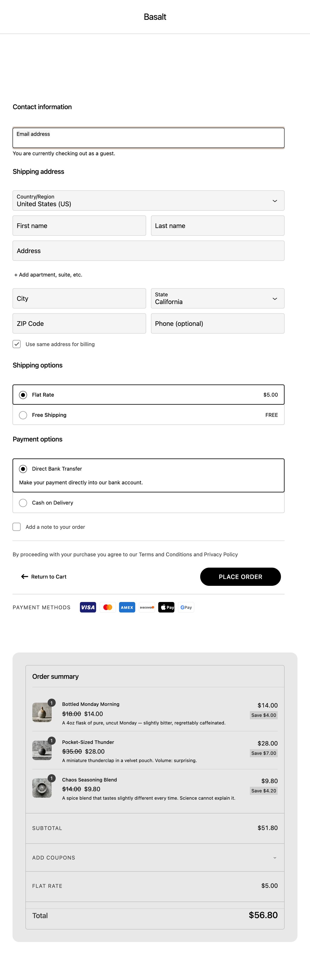Click the Return to Cart link
This screenshot has width=310, height=980.
click(44, 577)
